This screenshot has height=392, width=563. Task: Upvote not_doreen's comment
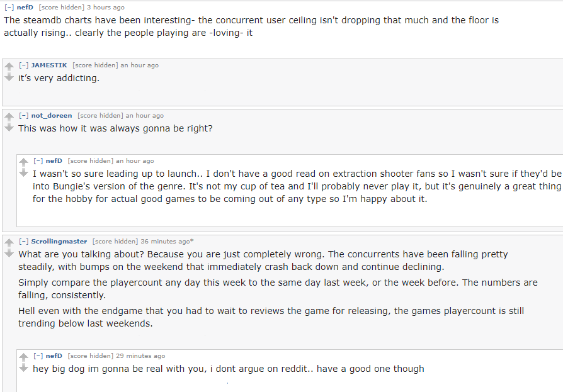pyautogui.click(x=9, y=116)
